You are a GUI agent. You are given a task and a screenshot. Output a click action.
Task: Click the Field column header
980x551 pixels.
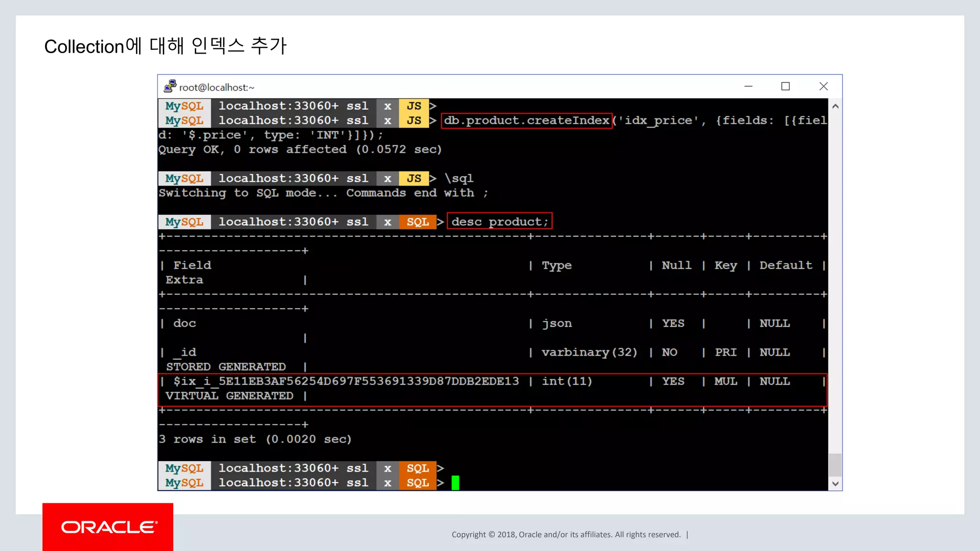[x=192, y=265]
